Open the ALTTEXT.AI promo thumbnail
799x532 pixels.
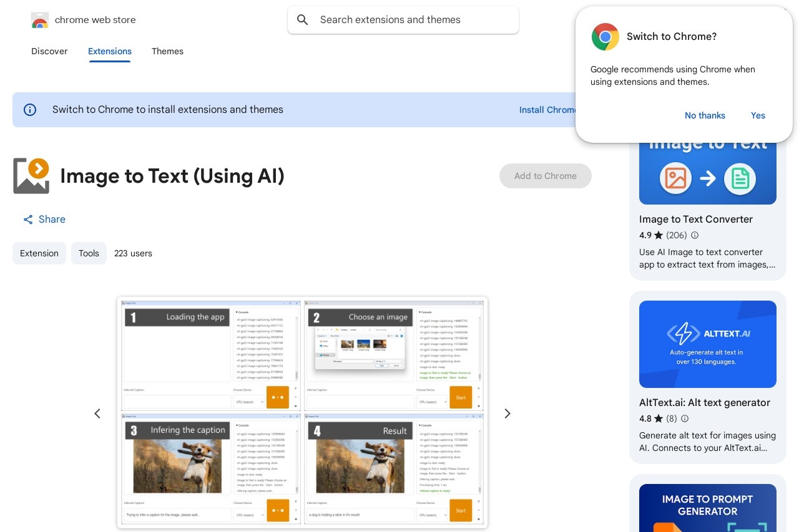708,344
